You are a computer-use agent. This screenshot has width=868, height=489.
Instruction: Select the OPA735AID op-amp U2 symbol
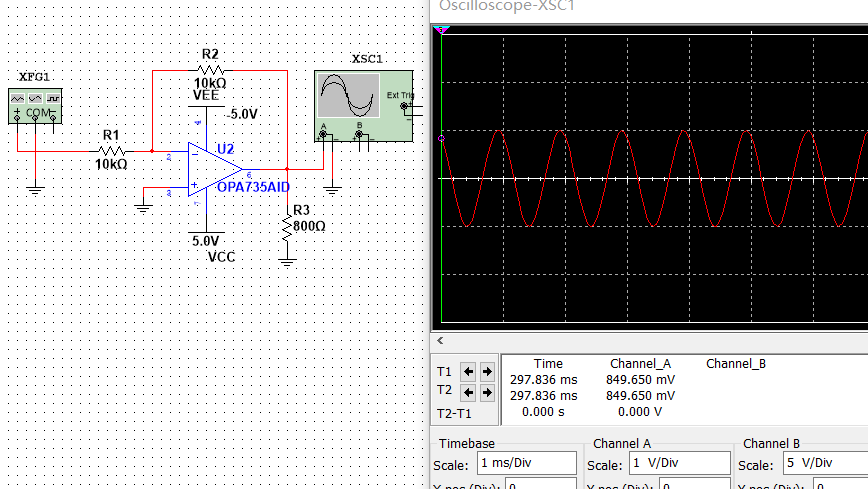tap(215, 169)
